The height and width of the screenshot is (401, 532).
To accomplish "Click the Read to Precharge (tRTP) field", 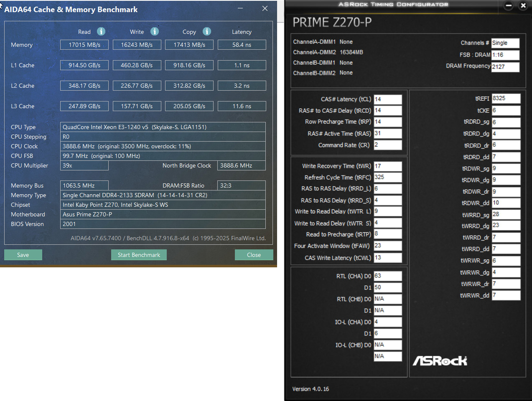I will pos(388,234).
